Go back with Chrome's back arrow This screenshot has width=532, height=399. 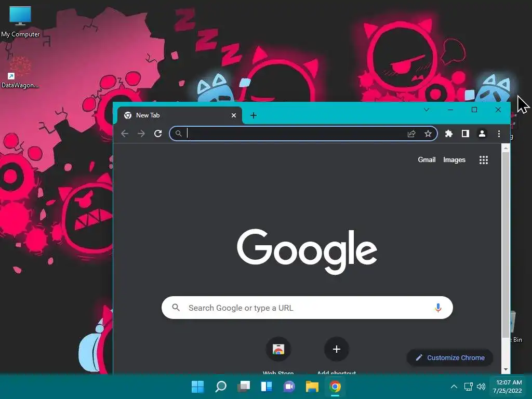[x=125, y=134]
